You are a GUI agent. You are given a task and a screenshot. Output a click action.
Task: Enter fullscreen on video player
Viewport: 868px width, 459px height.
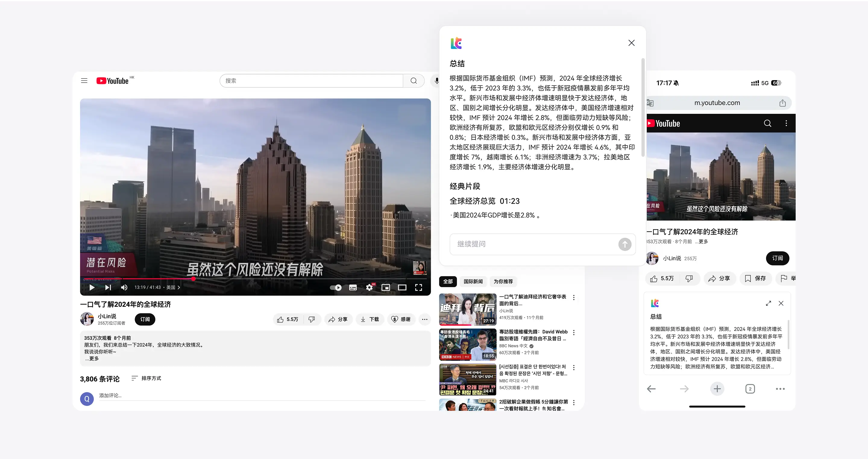tap(419, 287)
